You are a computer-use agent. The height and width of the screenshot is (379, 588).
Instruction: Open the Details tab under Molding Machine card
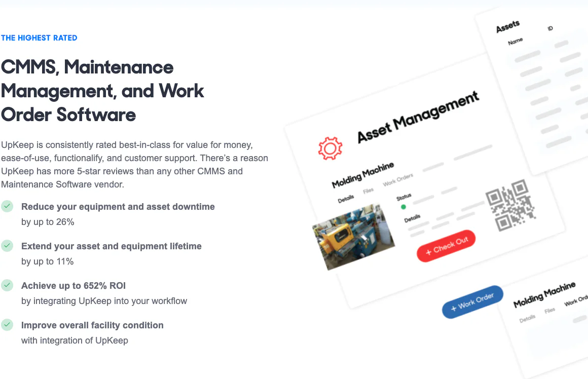click(x=346, y=199)
